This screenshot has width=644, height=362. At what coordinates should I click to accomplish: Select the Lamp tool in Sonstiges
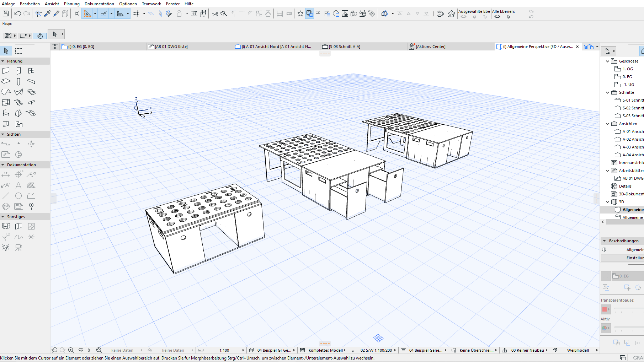point(6,248)
